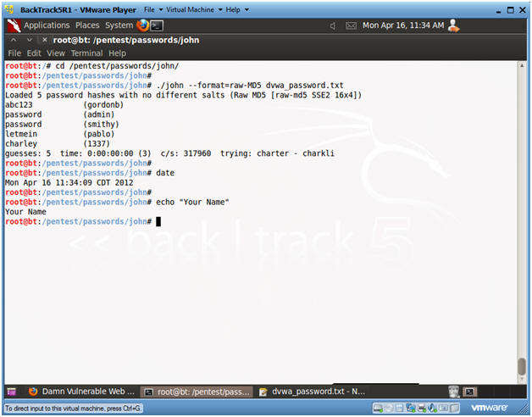Click the 'charley' cracked password line

[x=21, y=143]
